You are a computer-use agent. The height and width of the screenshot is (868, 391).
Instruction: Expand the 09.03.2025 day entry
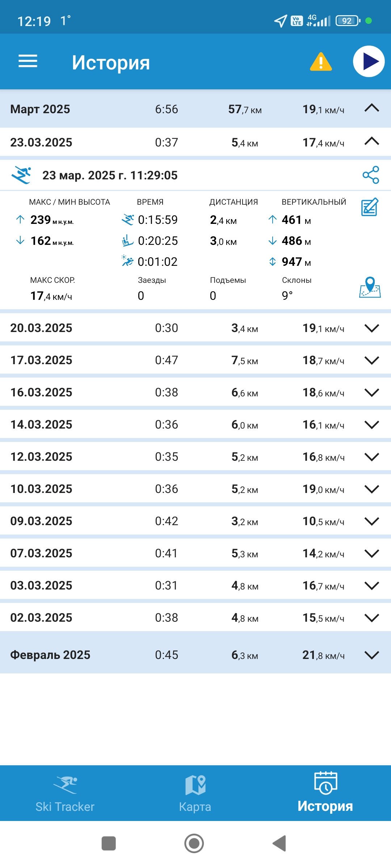coord(372,521)
